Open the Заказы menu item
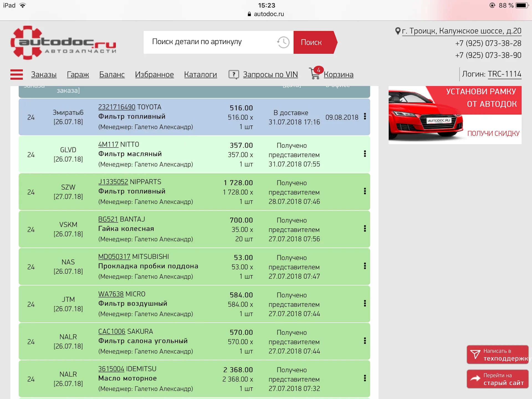Screen dimensions: 532x399 pyautogui.click(x=44, y=75)
